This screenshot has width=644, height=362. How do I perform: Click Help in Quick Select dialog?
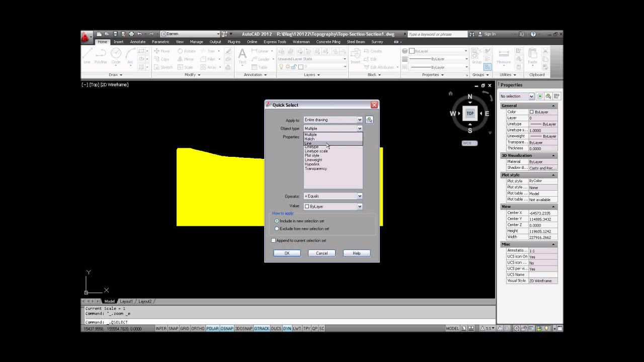pyautogui.click(x=356, y=253)
